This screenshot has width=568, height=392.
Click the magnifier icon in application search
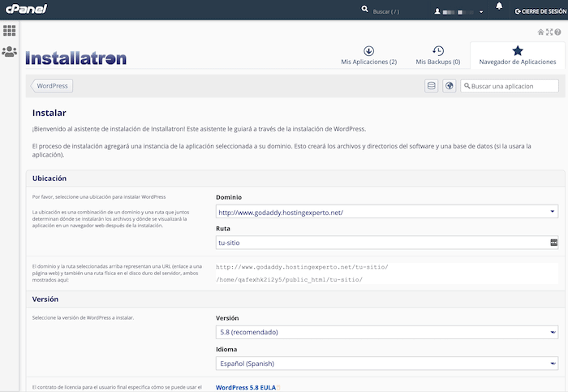(x=467, y=86)
